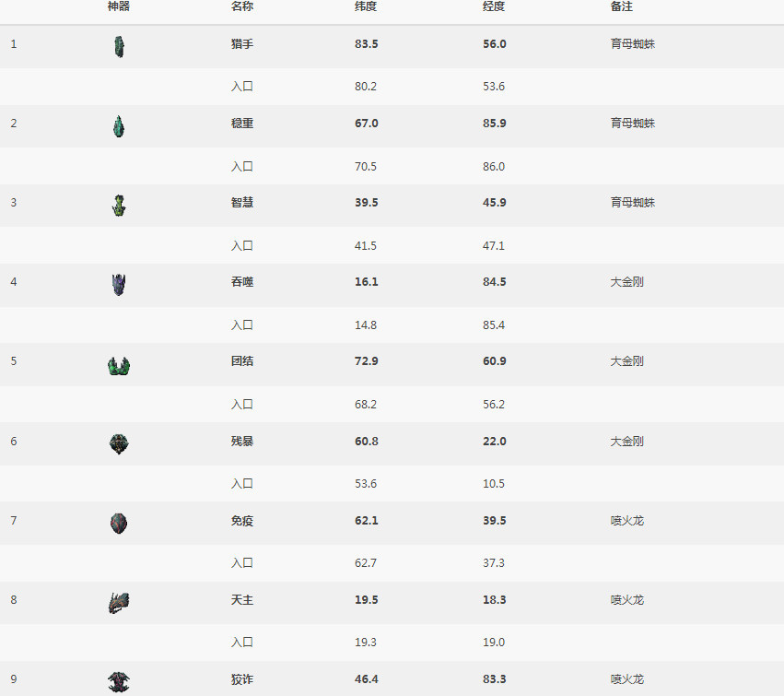Click the Pack (团结) artifact icon
Screen dimensions: 784x696
point(118,365)
